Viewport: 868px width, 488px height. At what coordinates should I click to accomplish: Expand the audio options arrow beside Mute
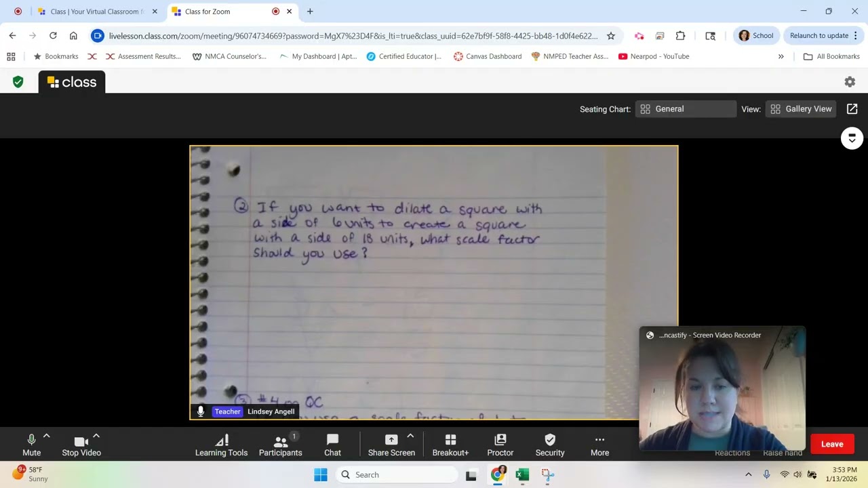point(47,436)
